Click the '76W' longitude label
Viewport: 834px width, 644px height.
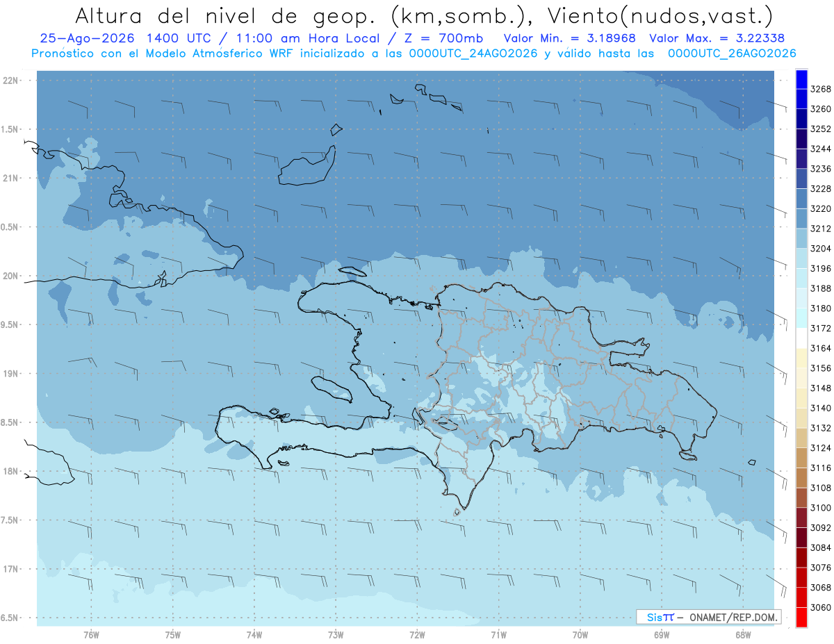pyautogui.click(x=91, y=634)
